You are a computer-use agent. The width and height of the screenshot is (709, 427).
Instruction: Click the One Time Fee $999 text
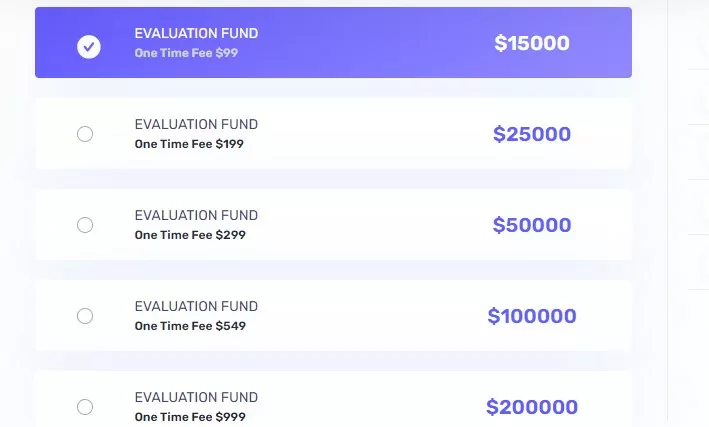point(190,417)
